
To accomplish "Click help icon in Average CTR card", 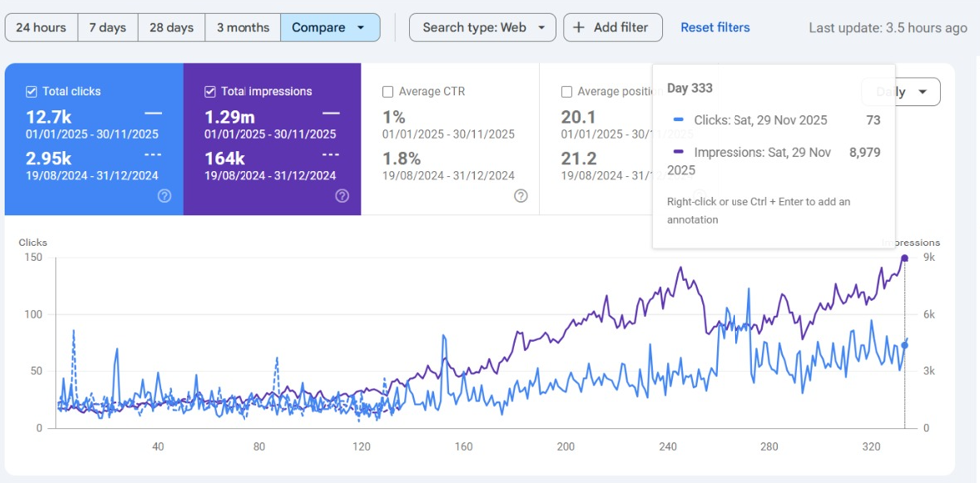I will click(x=520, y=196).
